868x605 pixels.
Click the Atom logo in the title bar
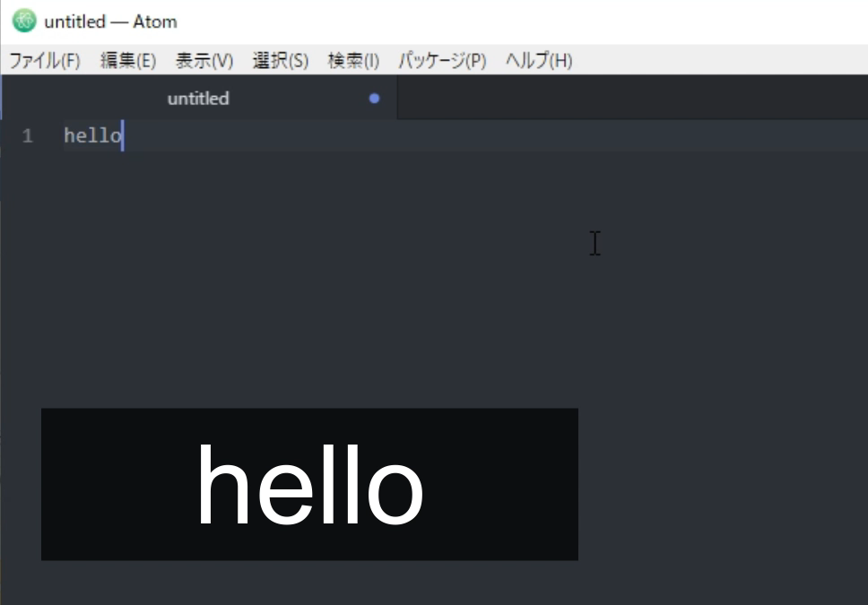(24, 21)
